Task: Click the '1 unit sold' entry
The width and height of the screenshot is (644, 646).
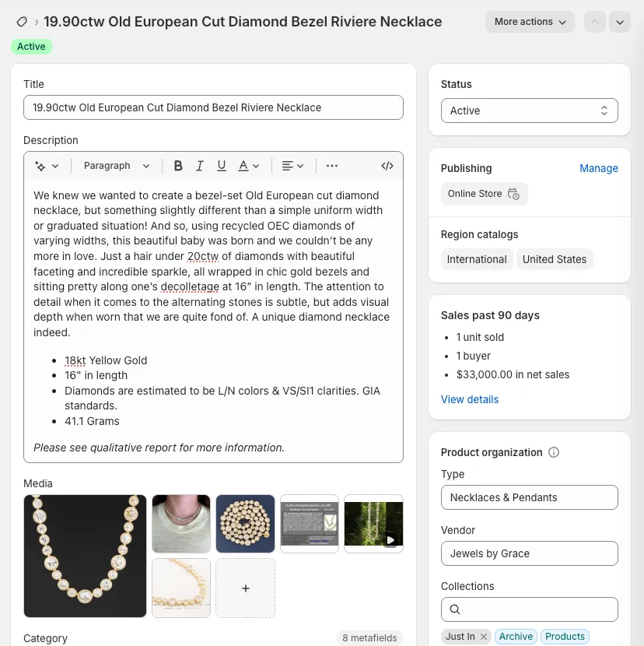Action: (x=480, y=337)
